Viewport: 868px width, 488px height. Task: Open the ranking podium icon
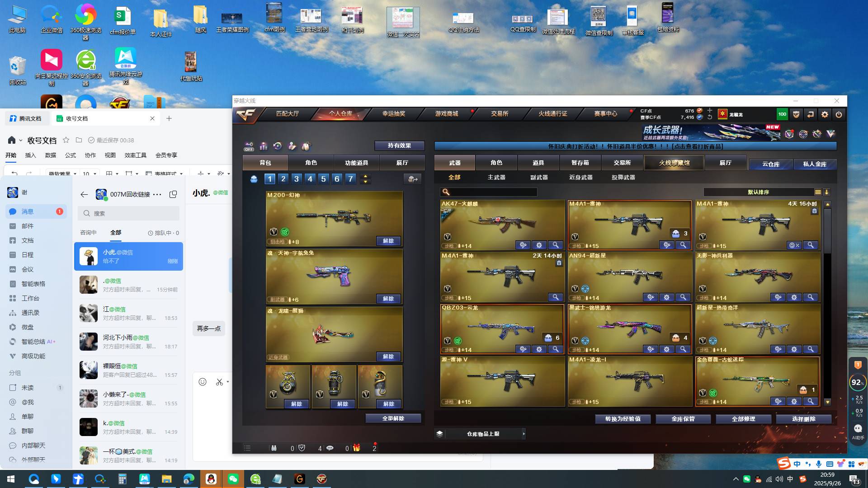coord(263,146)
